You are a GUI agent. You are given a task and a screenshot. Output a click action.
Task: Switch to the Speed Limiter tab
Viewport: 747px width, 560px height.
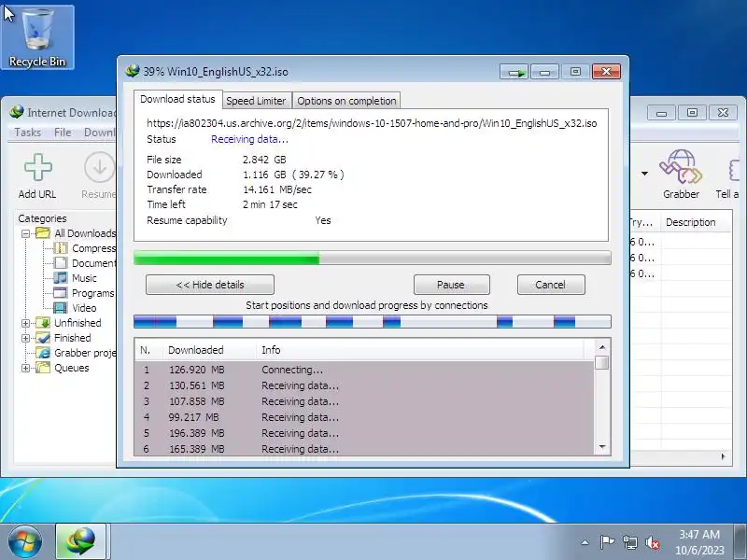coord(256,101)
